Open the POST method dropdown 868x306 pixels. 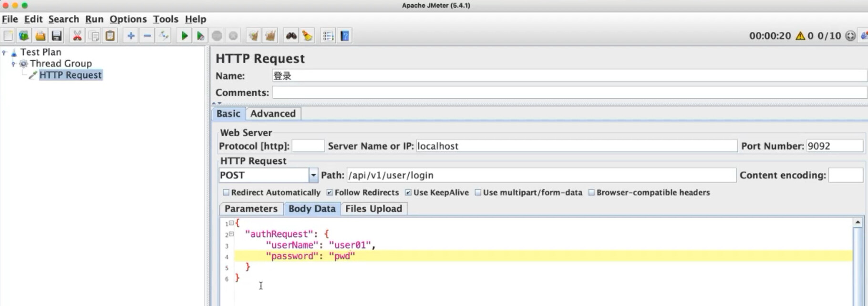tap(313, 175)
